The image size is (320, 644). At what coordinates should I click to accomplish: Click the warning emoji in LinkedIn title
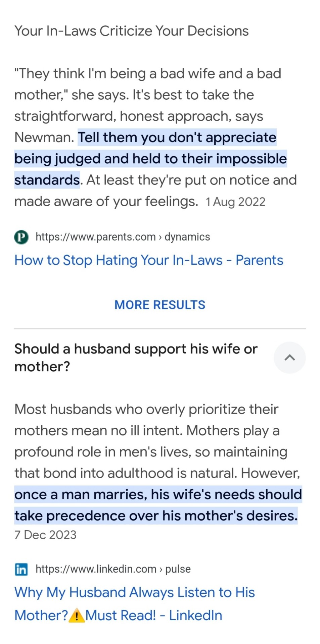(x=77, y=615)
